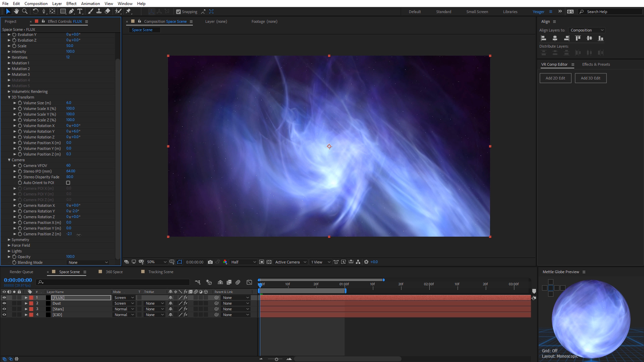Screen dimensions: 644x362
Task: Toggle the Snapping checkbox
Action: pyautogui.click(x=178, y=12)
